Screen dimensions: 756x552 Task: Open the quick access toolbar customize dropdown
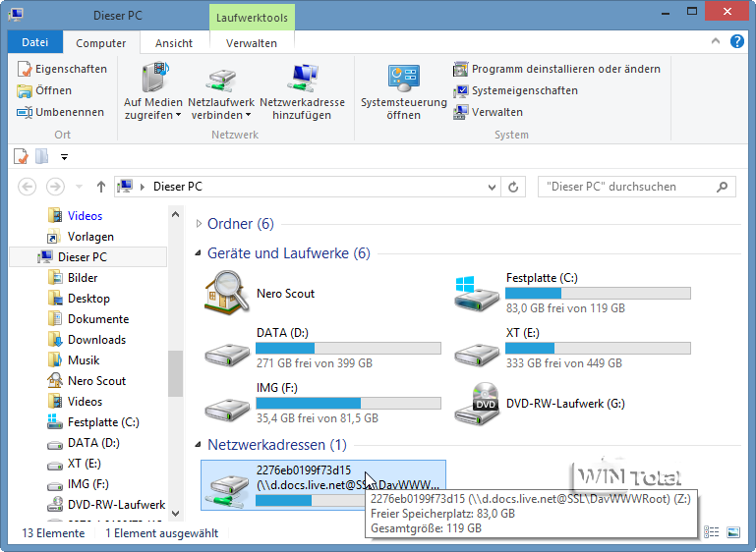coord(64,156)
